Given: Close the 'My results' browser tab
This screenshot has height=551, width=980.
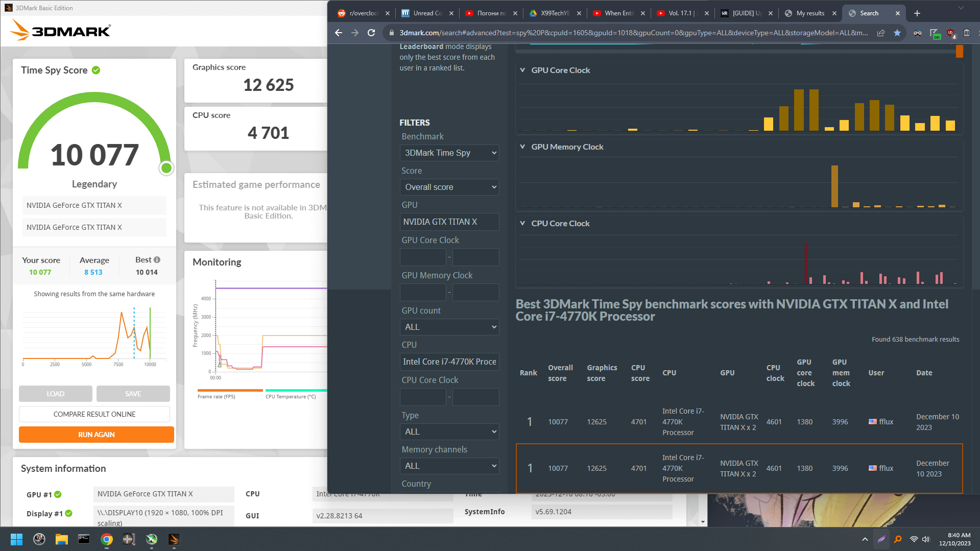Looking at the screenshot, I should [x=834, y=13].
